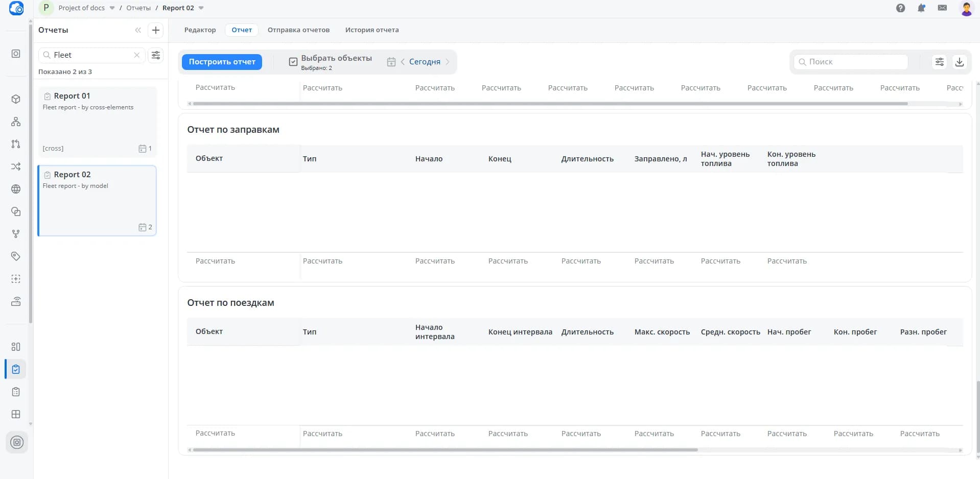Click the Project of docs breadcrumb
This screenshot has width=980, height=479.
[x=81, y=8]
